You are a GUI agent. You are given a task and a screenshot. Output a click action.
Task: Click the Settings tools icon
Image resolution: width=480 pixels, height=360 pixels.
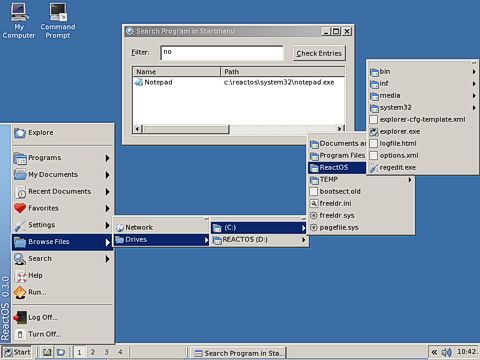pos(20,225)
